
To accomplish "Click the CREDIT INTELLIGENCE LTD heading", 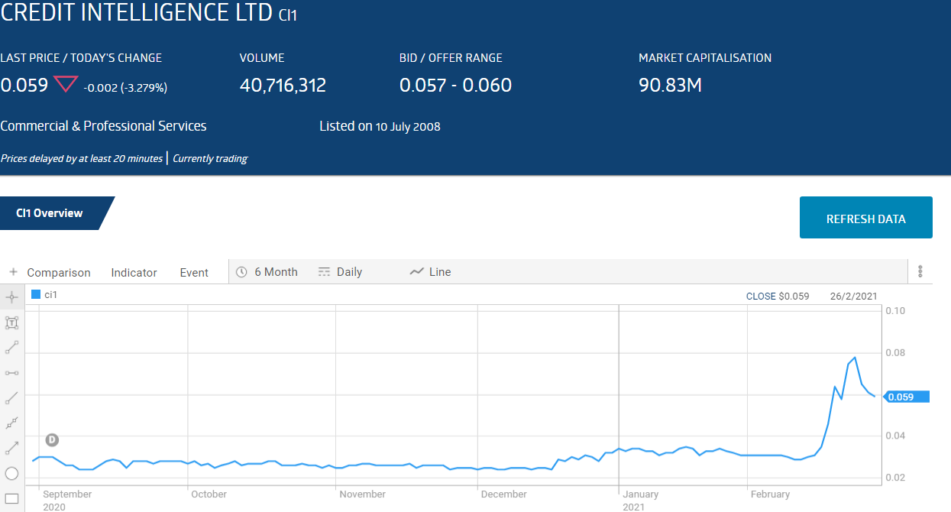I will [x=136, y=12].
